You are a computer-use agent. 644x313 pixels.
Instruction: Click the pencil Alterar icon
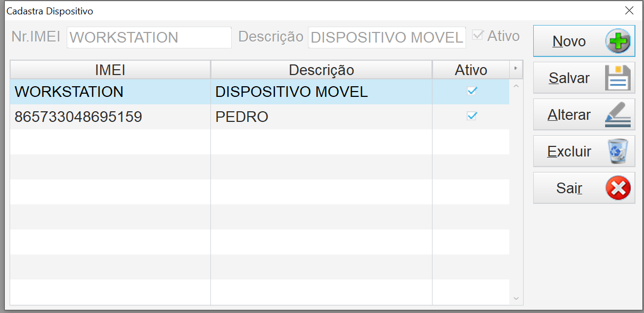pos(617,115)
